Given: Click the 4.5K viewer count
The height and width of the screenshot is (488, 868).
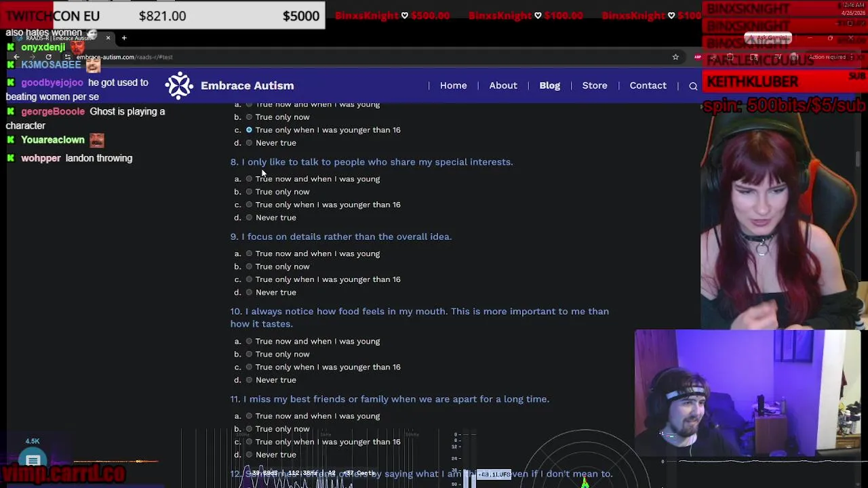Looking at the screenshot, I should 33,441.
